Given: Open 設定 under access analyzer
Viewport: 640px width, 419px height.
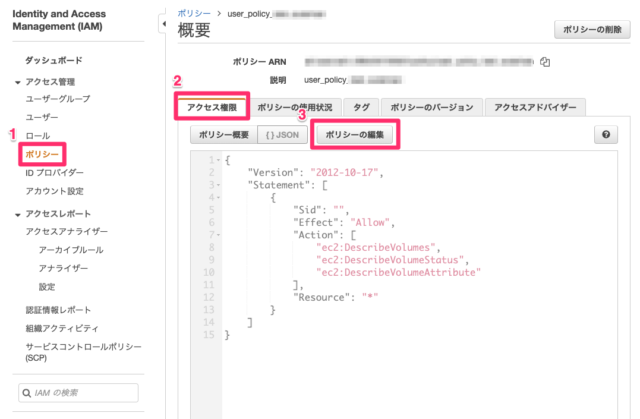Looking at the screenshot, I should (47, 287).
